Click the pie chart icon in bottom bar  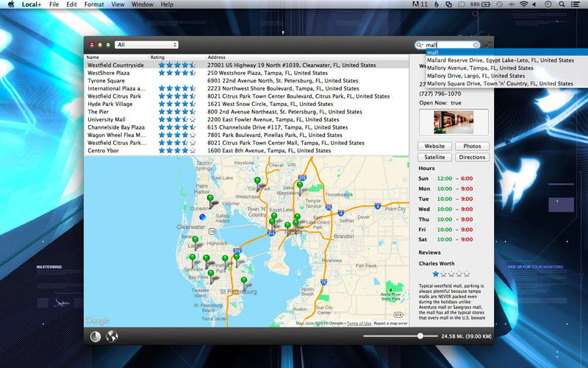click(96, 337)
